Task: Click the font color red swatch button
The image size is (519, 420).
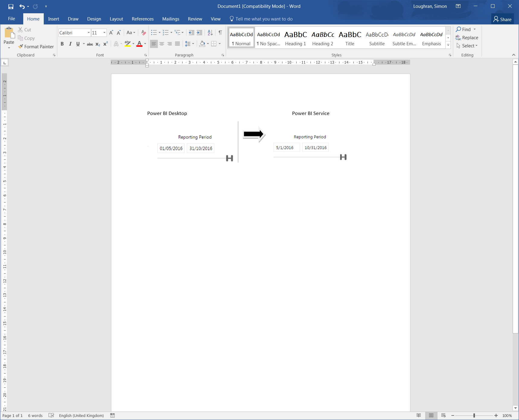Action: coord(139,44)
